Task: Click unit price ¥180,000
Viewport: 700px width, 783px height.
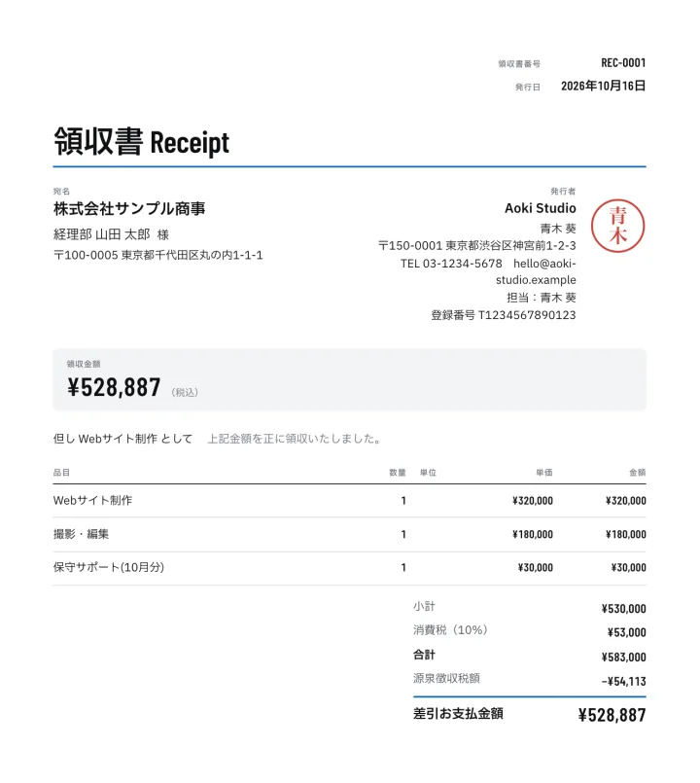Action: 533,535
